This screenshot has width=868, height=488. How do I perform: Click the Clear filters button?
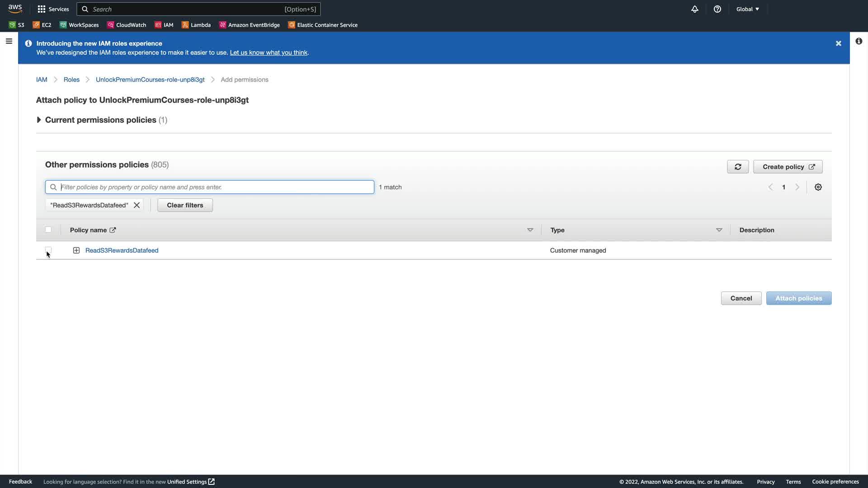click(x=185, y=205)
